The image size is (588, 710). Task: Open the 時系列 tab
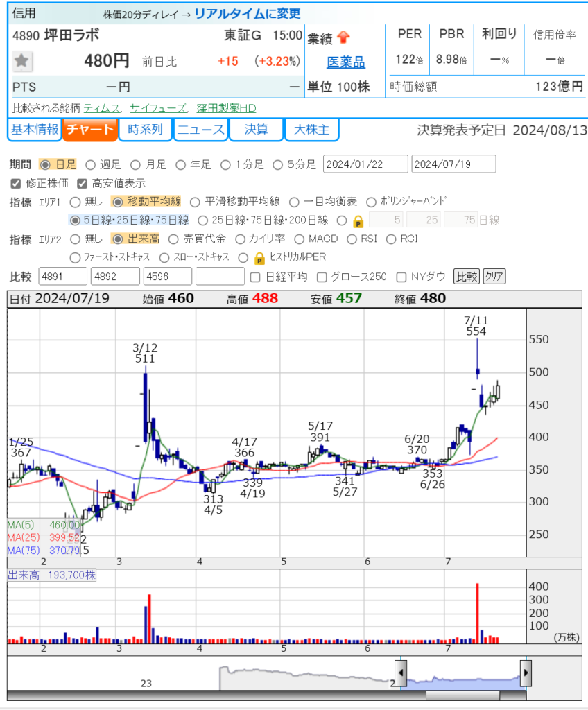coord(145,130)
